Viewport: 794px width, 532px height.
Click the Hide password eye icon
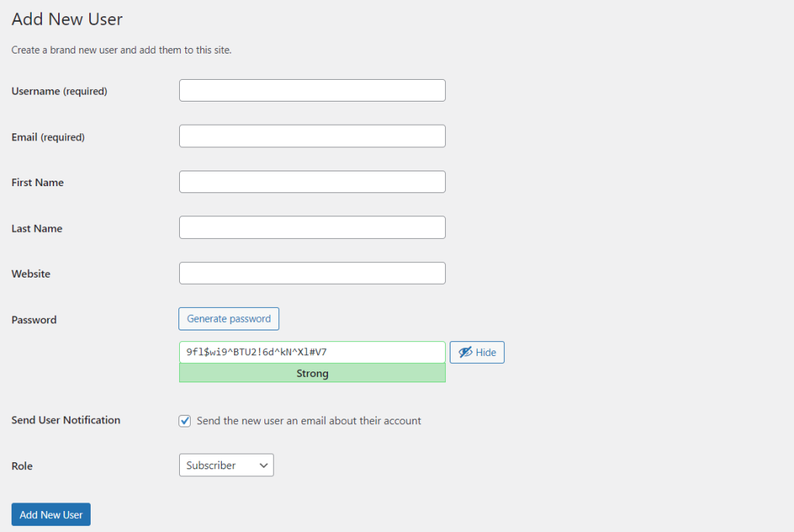tap(464, 352)
